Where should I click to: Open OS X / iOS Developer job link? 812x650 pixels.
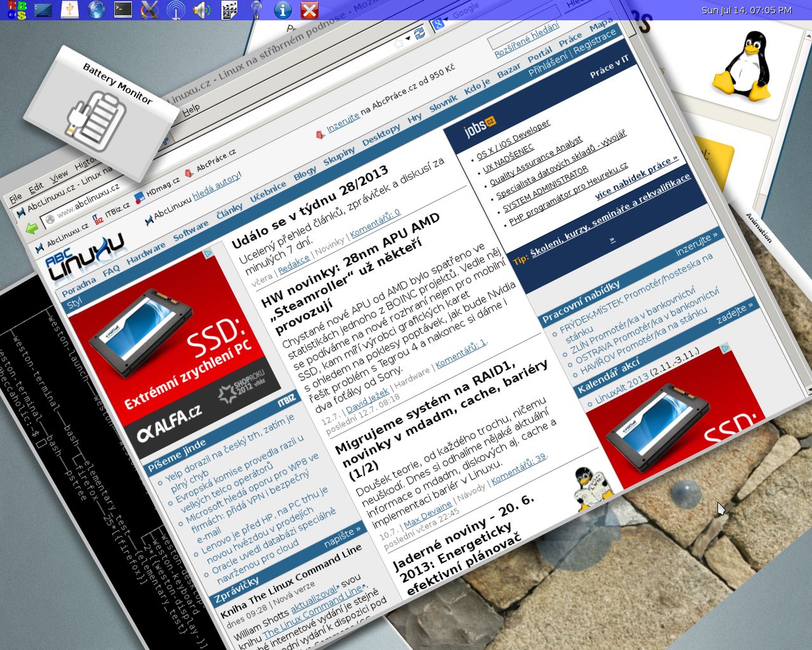pos(513,139)
